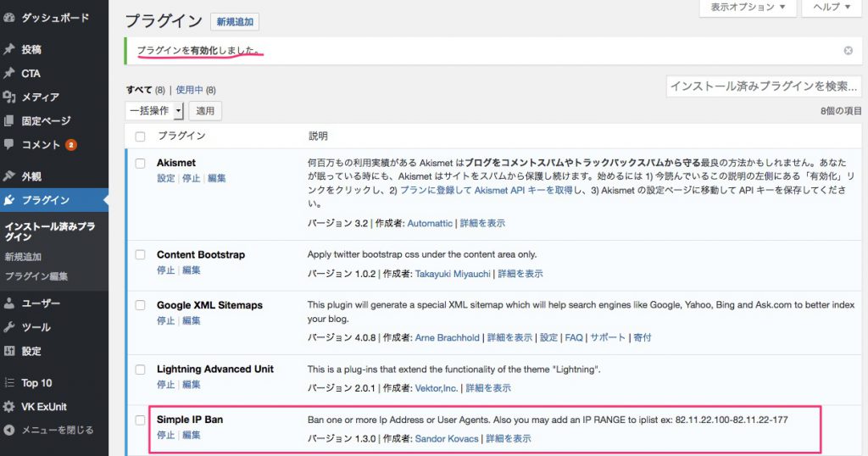Deactivate Akismet via its 停止 link
The image size is (868, 456).
(191, 178)
